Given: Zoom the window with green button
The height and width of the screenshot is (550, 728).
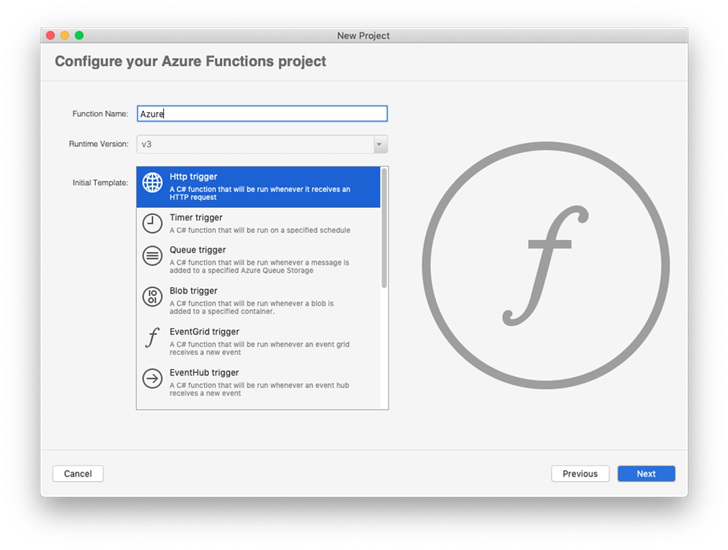Looking at the screenshot, I should (79, 35).
